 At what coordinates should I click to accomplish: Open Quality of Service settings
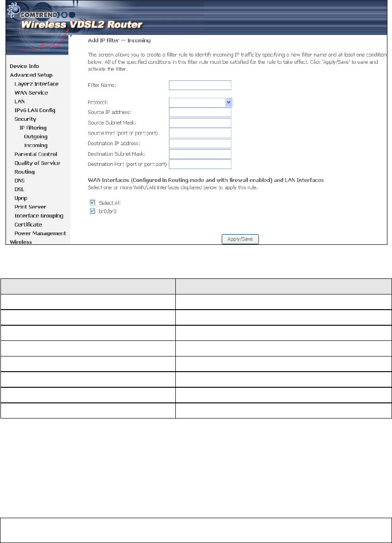click(x=37, y=163)
